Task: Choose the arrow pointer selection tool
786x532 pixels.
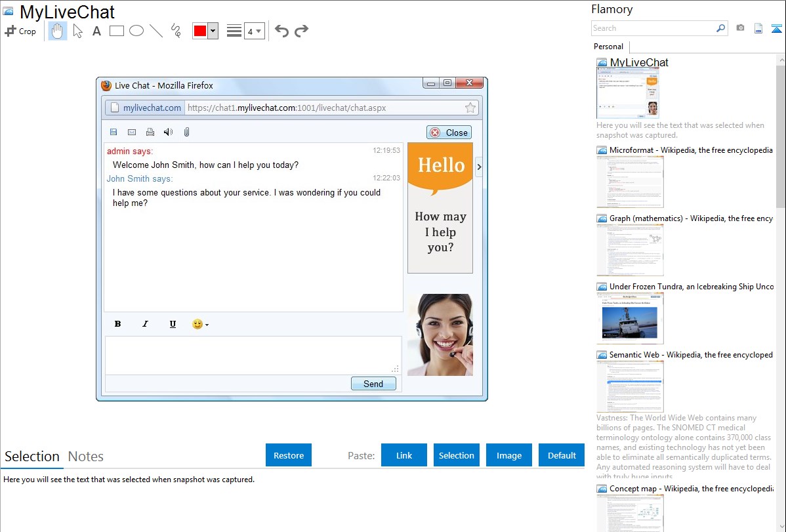Action: pyautogui.click(x=77, y=31)
